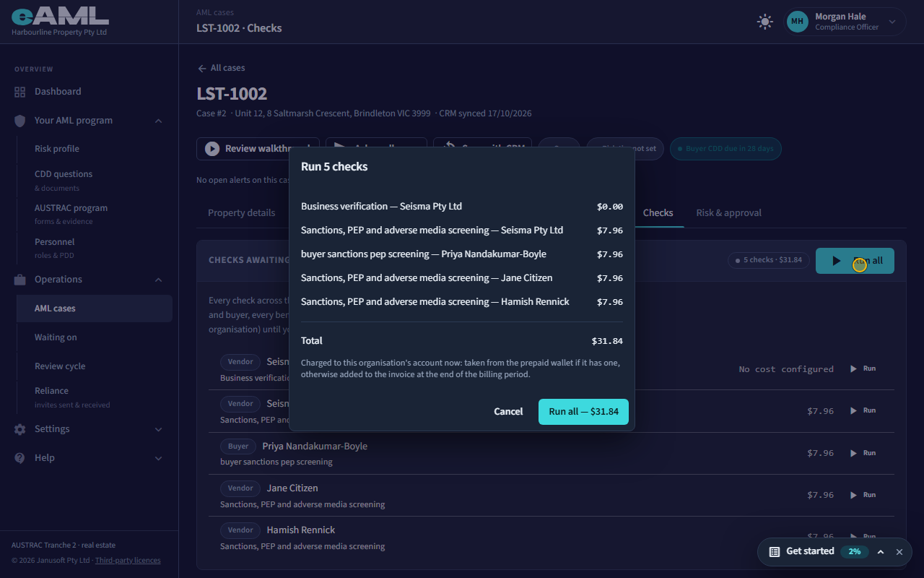Select the Checks tab
924x578 pixels.
pyautogui.click(x=658, y=213)
